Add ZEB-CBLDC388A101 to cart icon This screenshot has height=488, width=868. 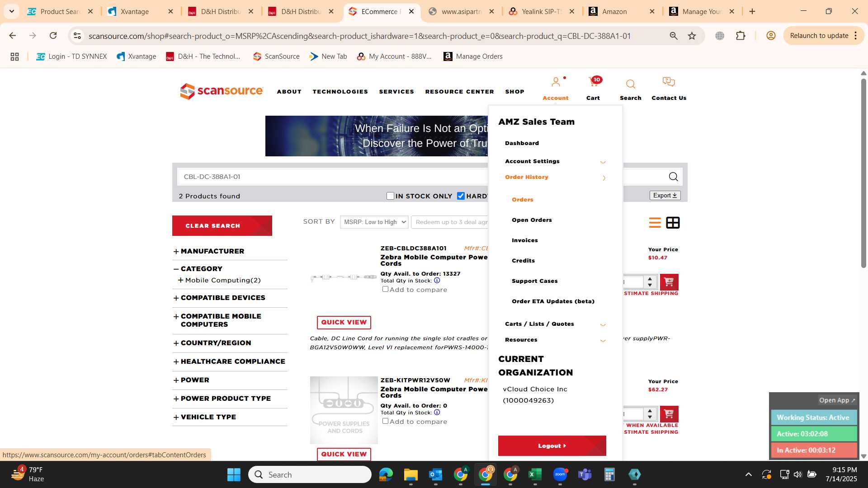[669, 282]
